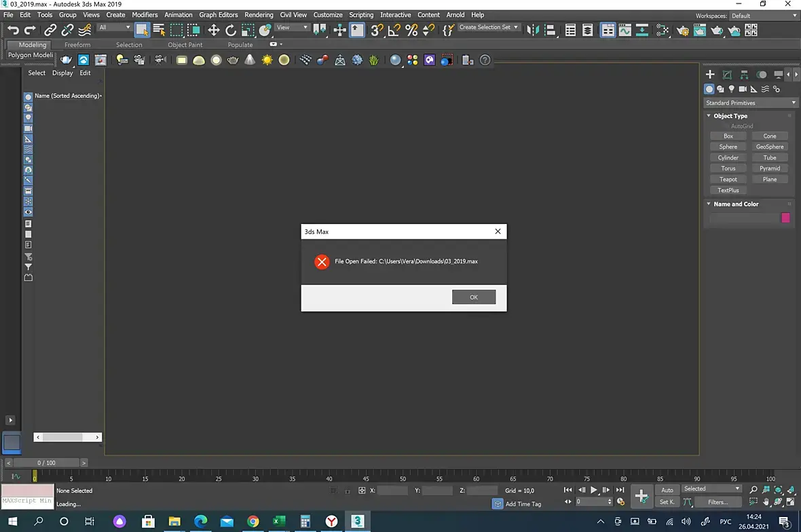Click the pink object color swatch
The height and width of the screenshot is (532, 801).
[x=785, y=218]
